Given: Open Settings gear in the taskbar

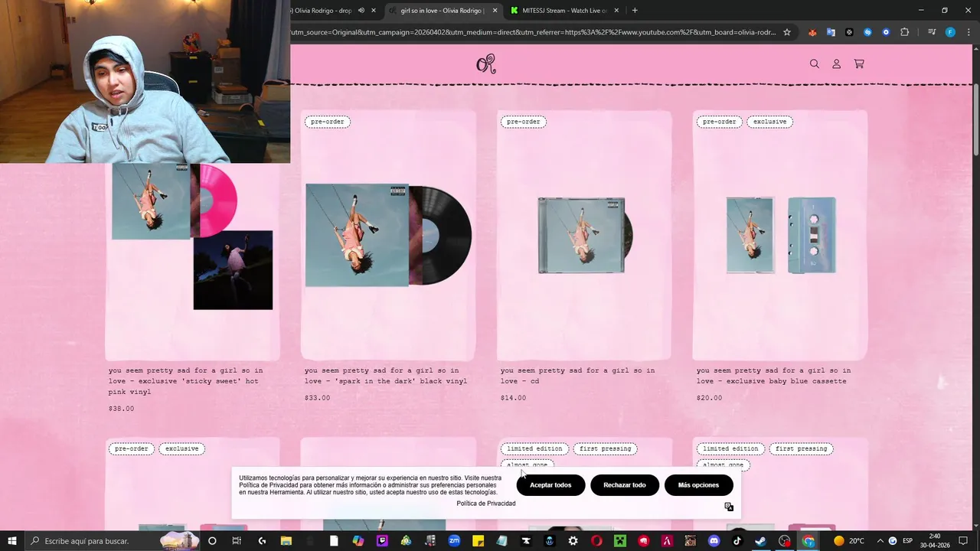Looking at the screenshot, I should tap(573, 541).
